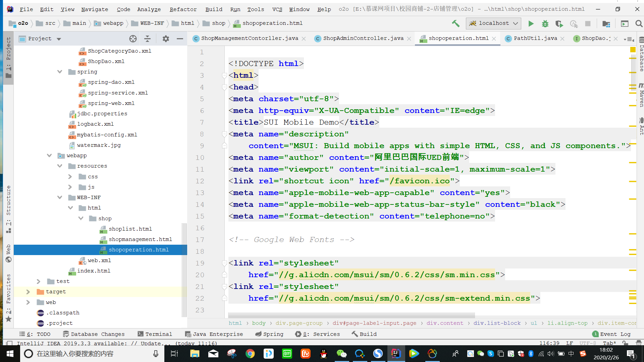The width and height of the screenshot is (644, 362).
Task: Open the Event Log
Action: tap(612, 334)
